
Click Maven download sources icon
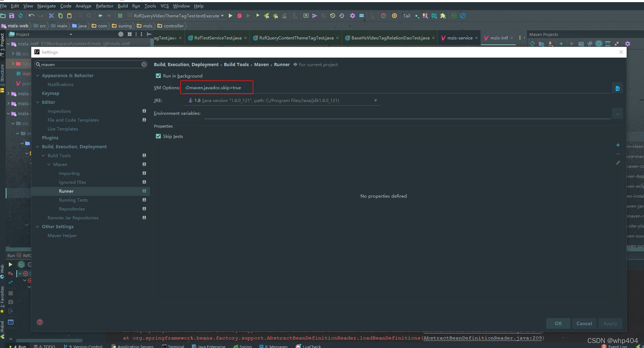tap(551, 44)
